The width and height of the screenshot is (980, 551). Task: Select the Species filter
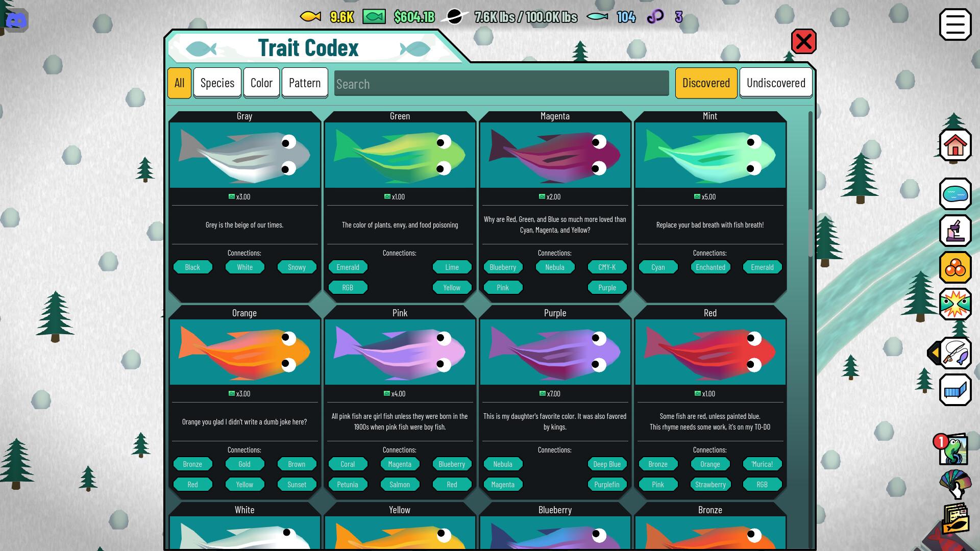tap(217, 82)
